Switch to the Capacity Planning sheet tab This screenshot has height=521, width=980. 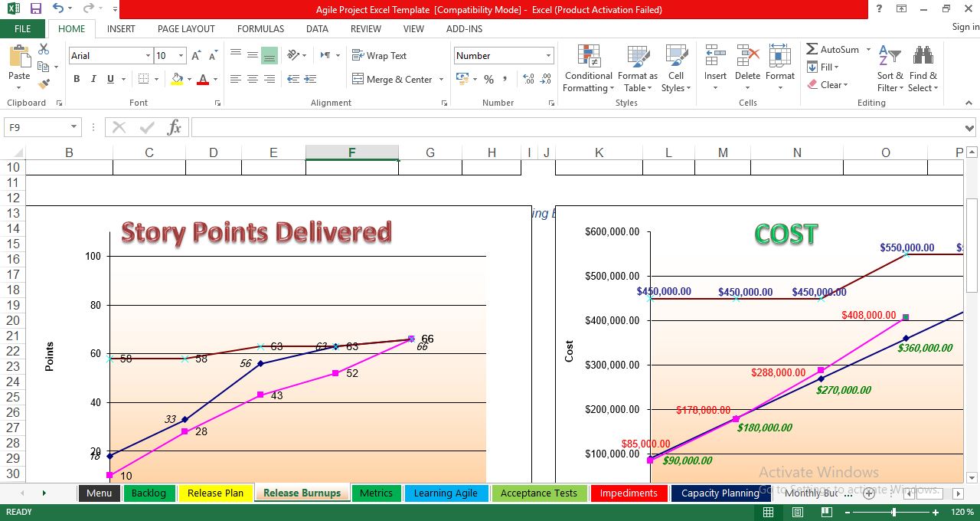click(720, 493)
